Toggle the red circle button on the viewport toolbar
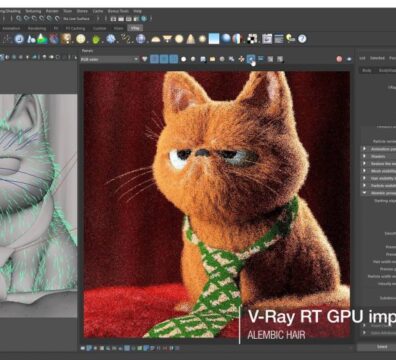This screenshot has height=360, width=396. tap(339, 59)
